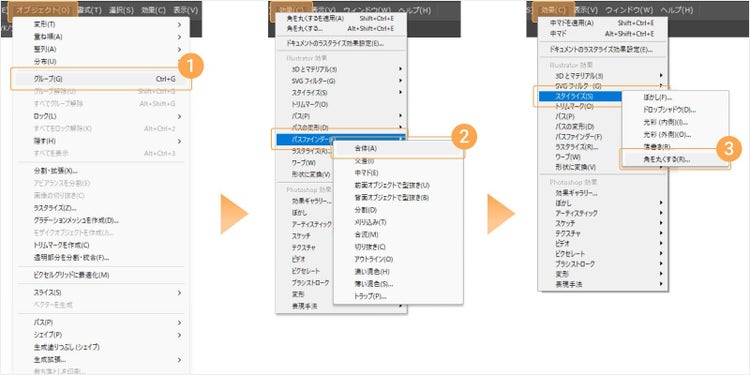This screenshot has width=750, height=375.
Task: Expand the ロック(L) submenu arrow
Action: tap(179, 116)
